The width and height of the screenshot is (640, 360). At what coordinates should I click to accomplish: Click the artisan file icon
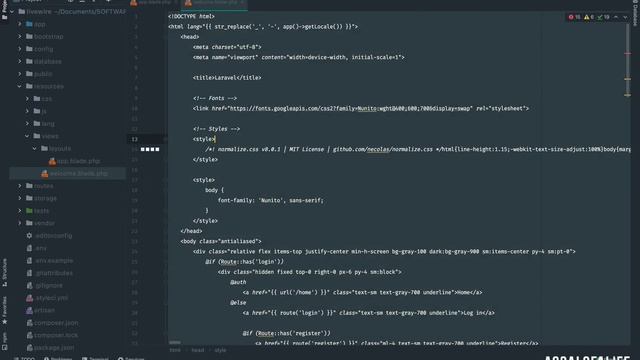pyautogui.click(x=29, y=310)
